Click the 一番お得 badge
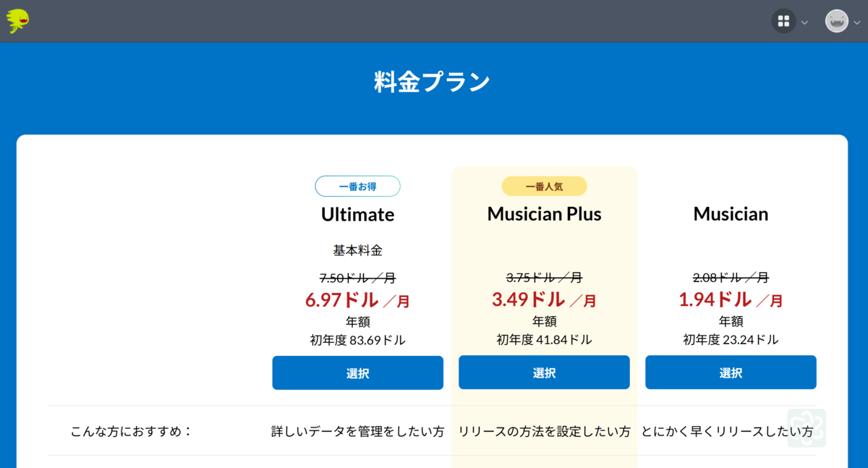Image resolution: width=868 pixels, height=468 pixels. coord(357,186)
